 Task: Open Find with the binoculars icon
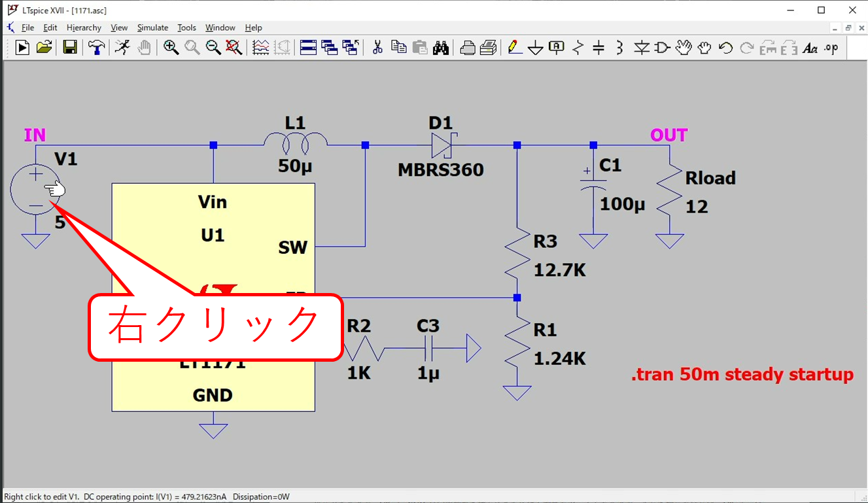click(x=441, y=47)
